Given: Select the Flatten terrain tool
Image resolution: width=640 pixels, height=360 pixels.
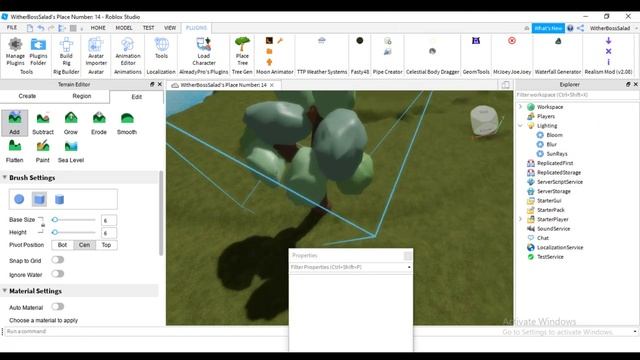Looking at the screenshot, I should click(x=15, y=151).
